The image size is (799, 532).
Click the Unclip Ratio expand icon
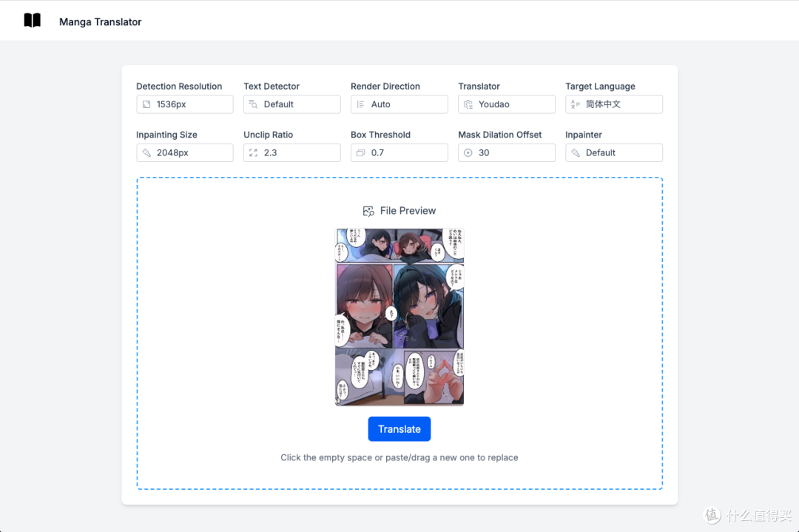[x=254, y=152]
